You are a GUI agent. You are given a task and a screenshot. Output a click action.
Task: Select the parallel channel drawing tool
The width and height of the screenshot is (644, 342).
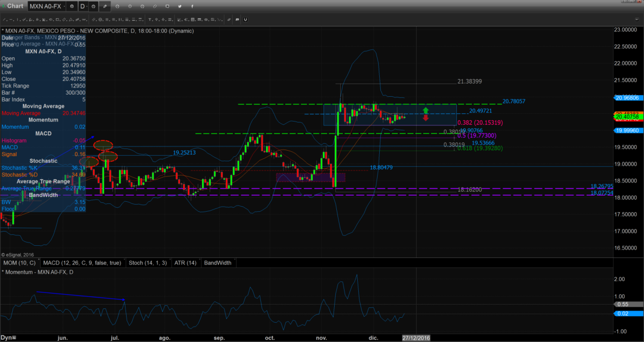point(93,19)
